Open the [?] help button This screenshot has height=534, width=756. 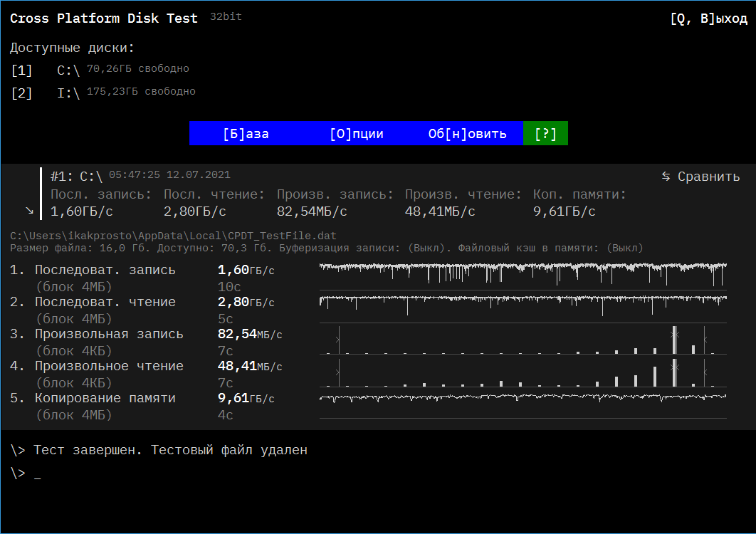pos(545,134)
